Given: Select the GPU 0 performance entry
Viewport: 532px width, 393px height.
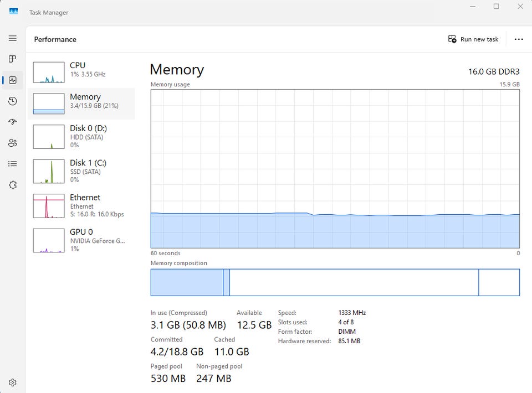Looking at the screenshot, I should 81,240.
